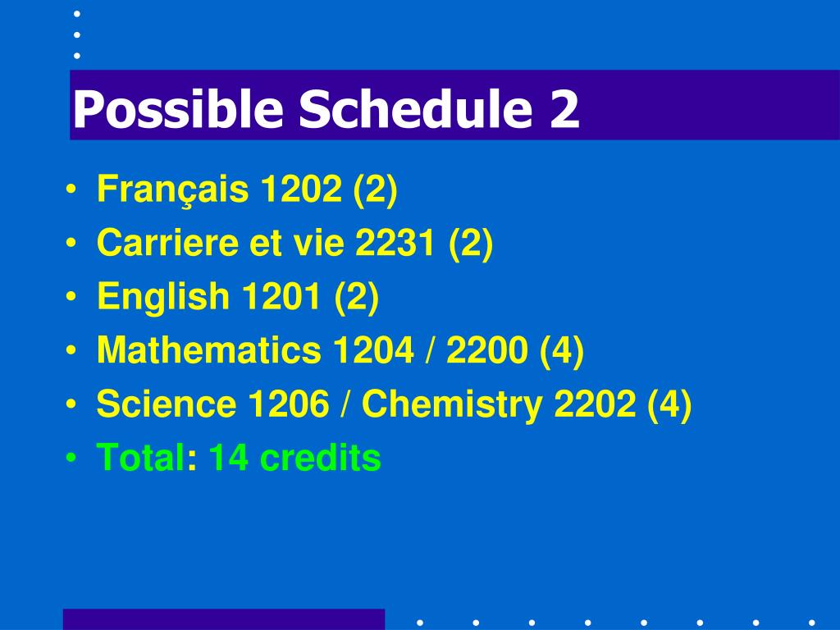The height and width of the screenshot is (630, 840).
Task: Click the bullet dot before Carriere et vie
Action: (x=71, y=244)
